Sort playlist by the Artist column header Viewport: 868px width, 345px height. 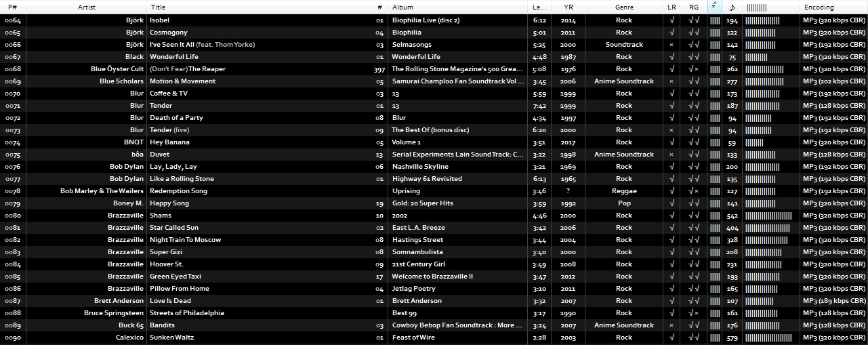(x=87, y=7)
